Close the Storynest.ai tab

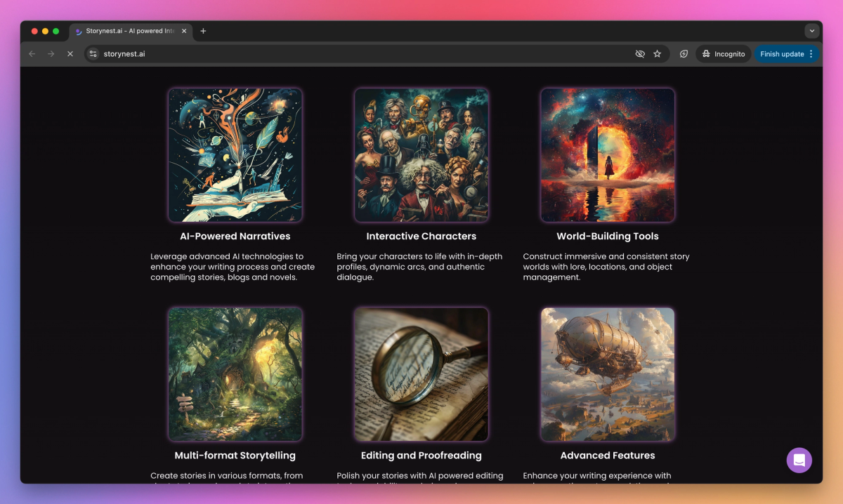[x=184, y=31]
